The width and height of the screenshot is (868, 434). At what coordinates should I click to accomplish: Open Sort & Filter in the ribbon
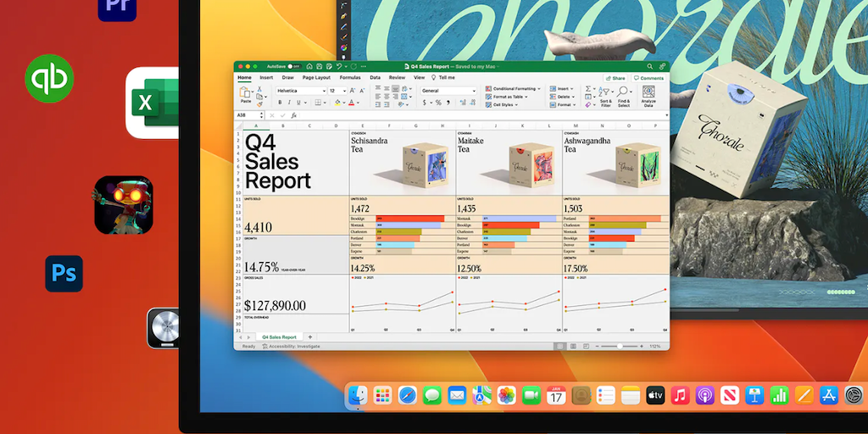pos(606,95)
